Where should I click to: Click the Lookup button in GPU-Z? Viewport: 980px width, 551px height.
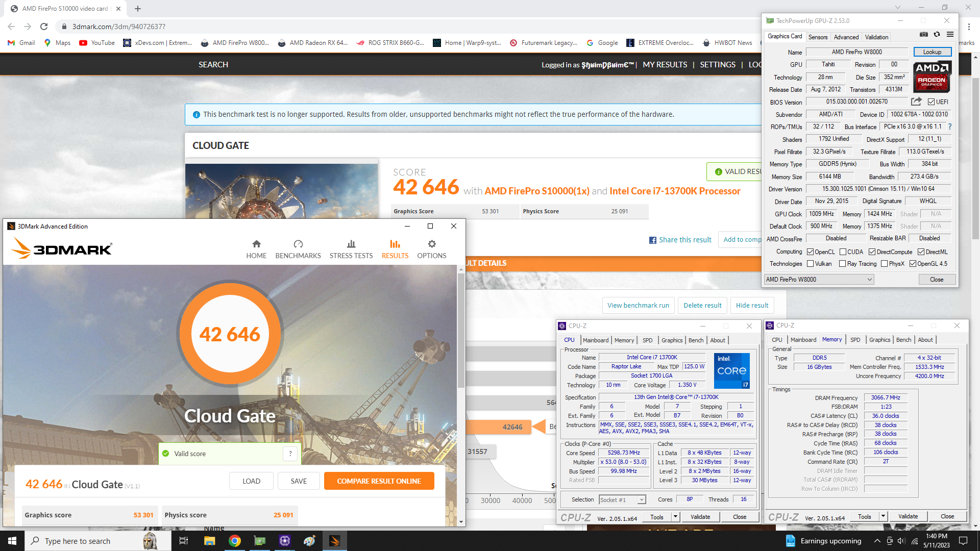click(932, 52)
